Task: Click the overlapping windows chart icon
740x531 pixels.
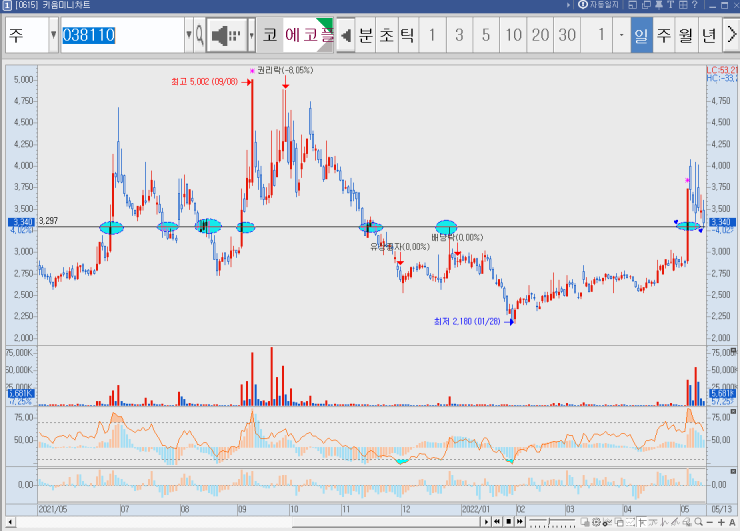Action: pos(619,522)
